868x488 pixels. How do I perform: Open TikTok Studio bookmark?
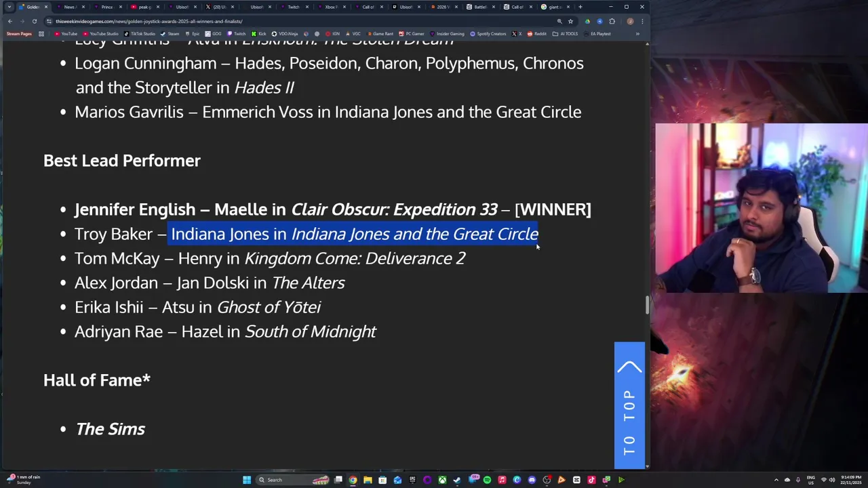(139, 34)
